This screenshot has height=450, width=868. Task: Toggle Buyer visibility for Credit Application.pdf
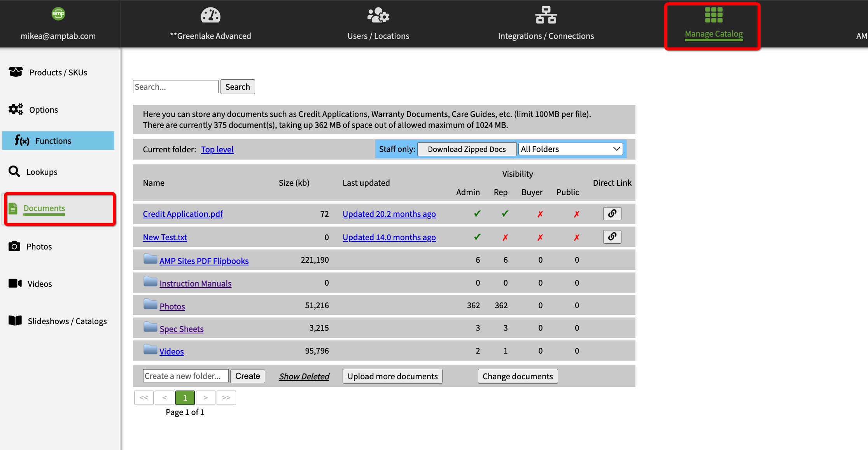(x=540, y=214)
